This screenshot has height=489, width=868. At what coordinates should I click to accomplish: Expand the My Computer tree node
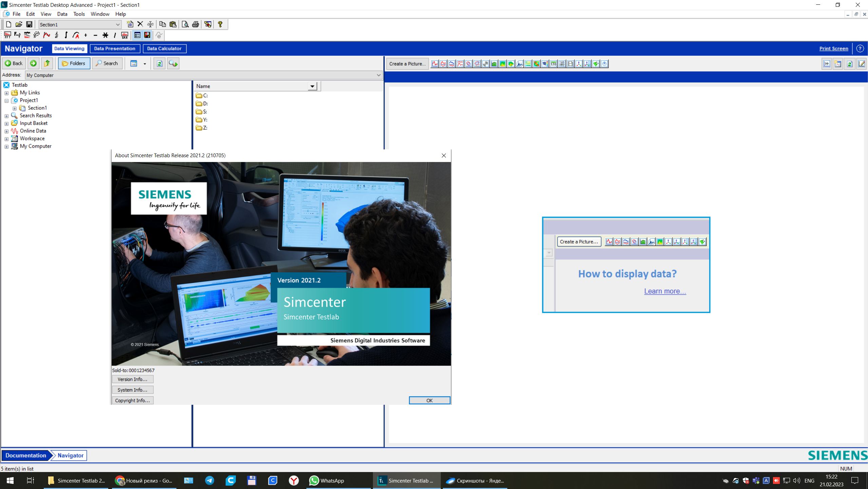click(x=6, y=147)
